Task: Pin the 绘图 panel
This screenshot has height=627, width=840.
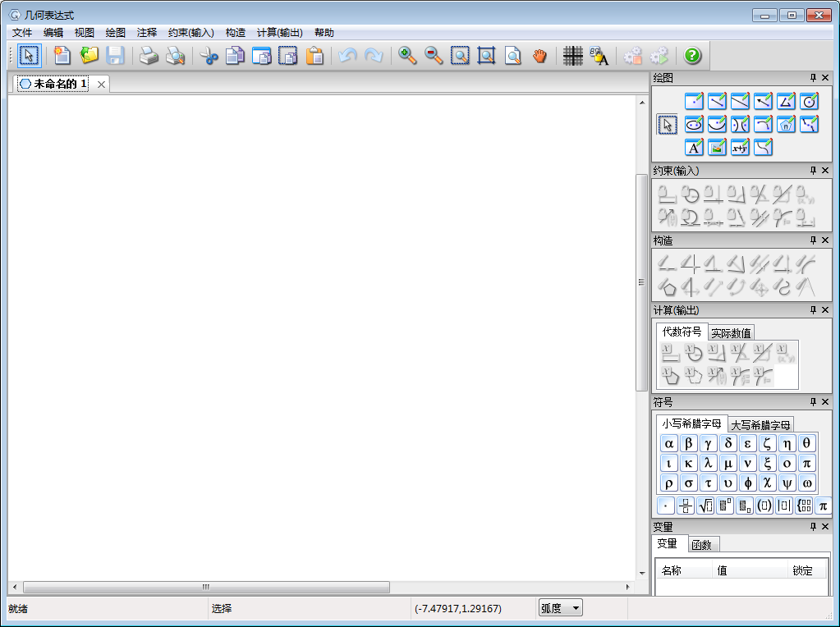Action: click(813, 78)
